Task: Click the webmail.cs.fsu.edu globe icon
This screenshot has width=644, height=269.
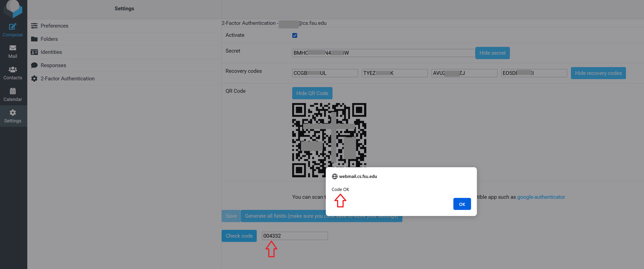Action: click(335, 177)
